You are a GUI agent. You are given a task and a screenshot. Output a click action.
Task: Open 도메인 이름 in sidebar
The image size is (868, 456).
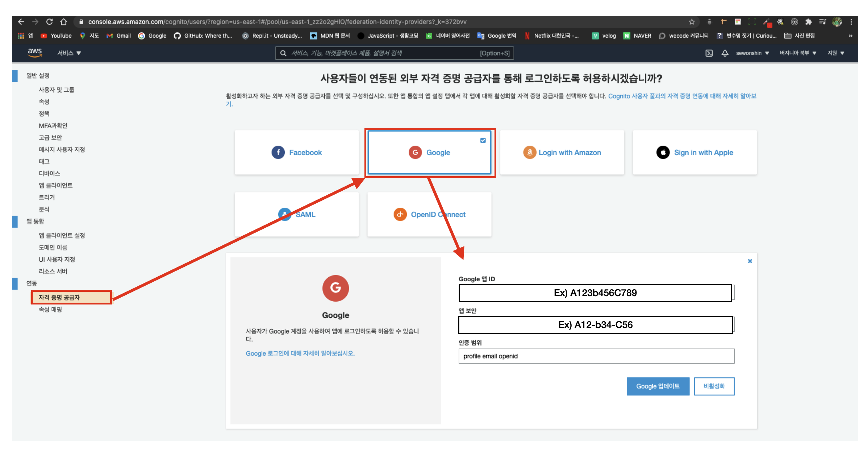(53, 247)
